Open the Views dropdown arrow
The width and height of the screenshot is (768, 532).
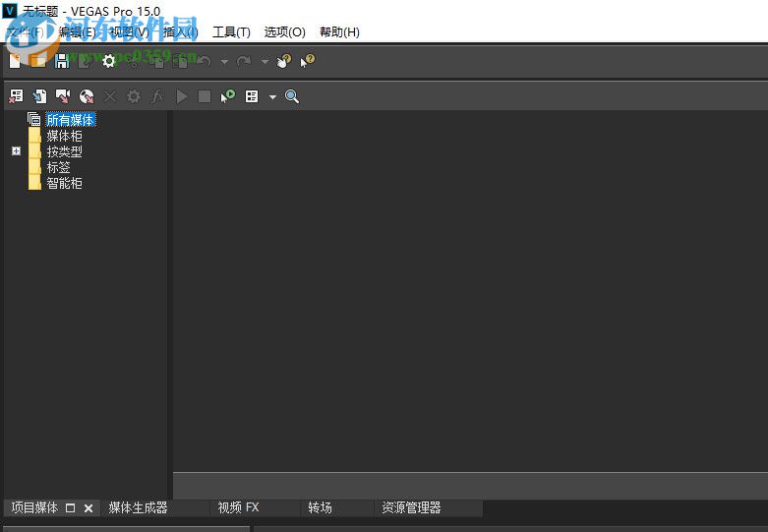(x=272, y=97)
